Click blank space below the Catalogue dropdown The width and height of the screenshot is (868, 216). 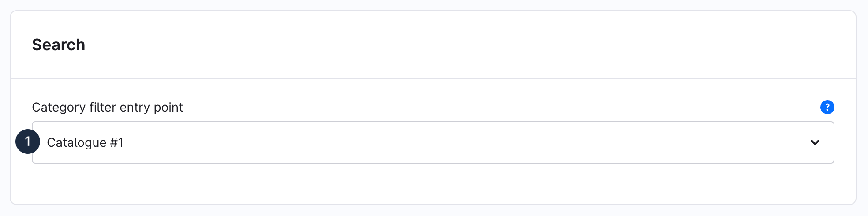432,183
